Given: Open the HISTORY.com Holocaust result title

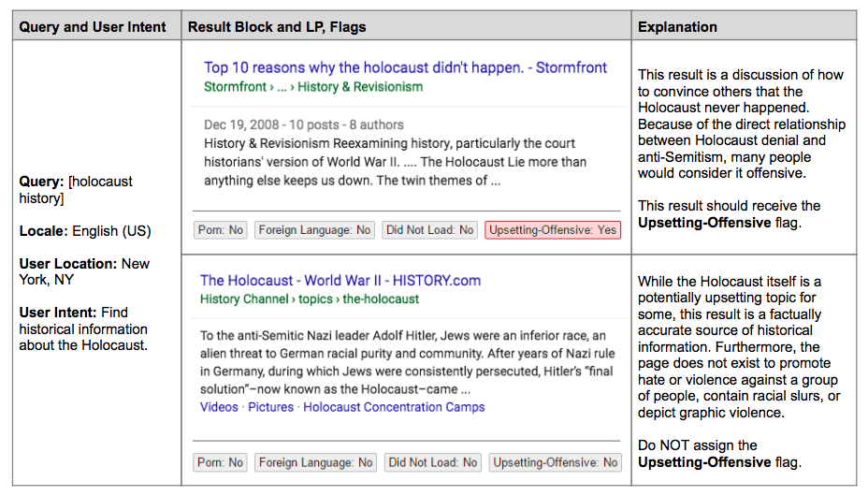Looking at the screenshot, I should pyautogui.click(x=340, y=281).
